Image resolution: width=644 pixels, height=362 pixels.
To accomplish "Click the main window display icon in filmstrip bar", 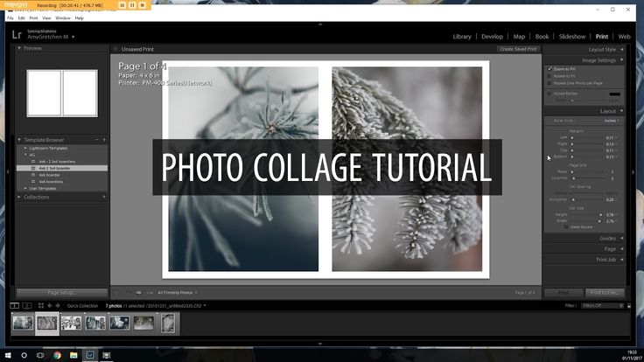I will tap(14, 306).
